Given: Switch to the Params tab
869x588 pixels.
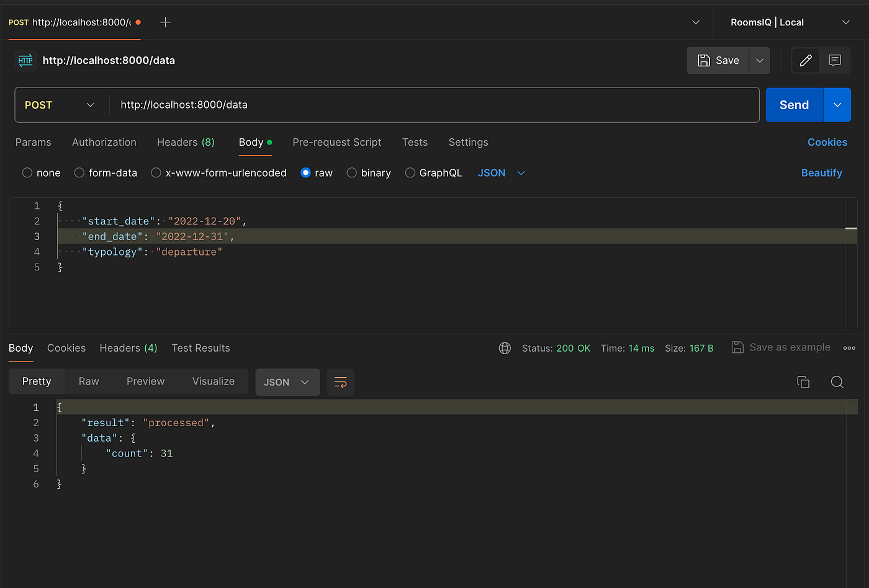Looking at the screenshot, I should click(34, 142).
